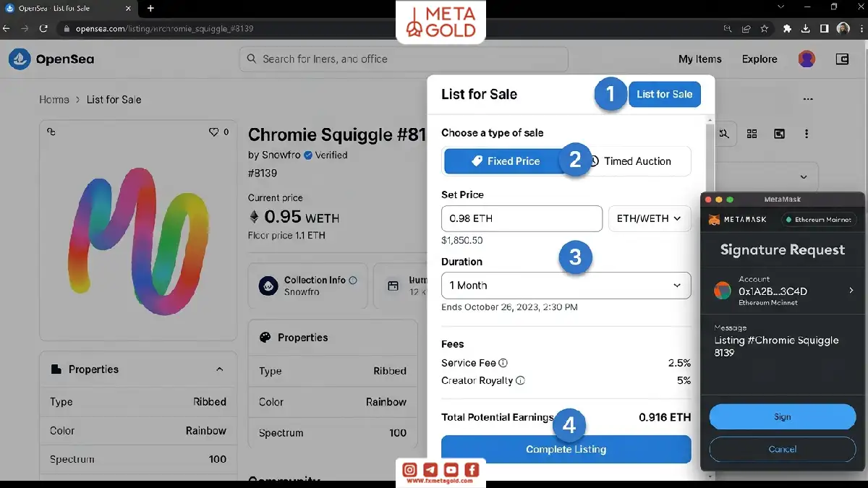868x488 pixels.
Task: Open Explore in the navigation
Action: tap(759, 59)
